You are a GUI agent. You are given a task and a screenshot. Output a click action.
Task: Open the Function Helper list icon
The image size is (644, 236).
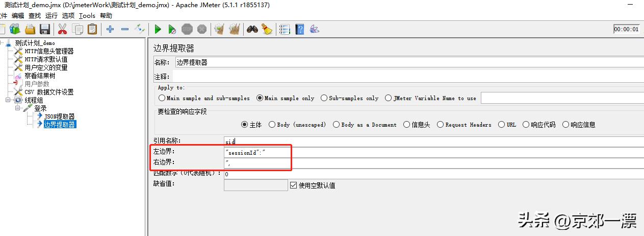(285, 29)
